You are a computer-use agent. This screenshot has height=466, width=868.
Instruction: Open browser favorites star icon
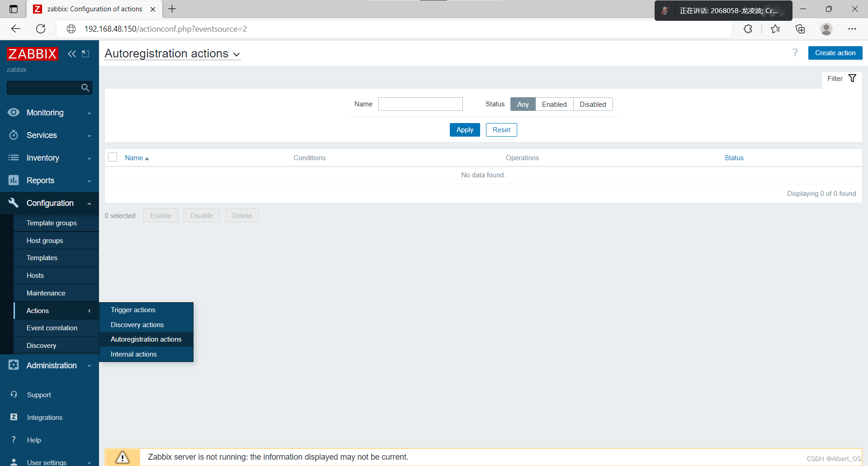pyautogui.click(x=775, y=29)
